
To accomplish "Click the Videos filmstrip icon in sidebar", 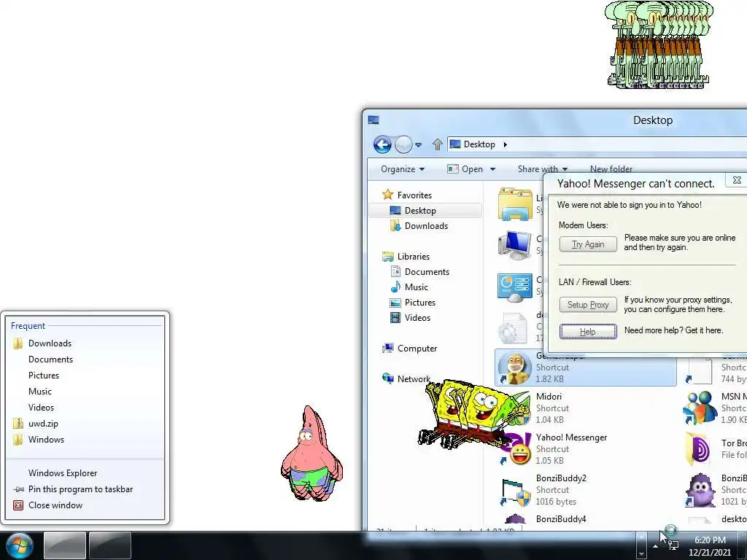I will pyautogui.click(x=395, y=317).
